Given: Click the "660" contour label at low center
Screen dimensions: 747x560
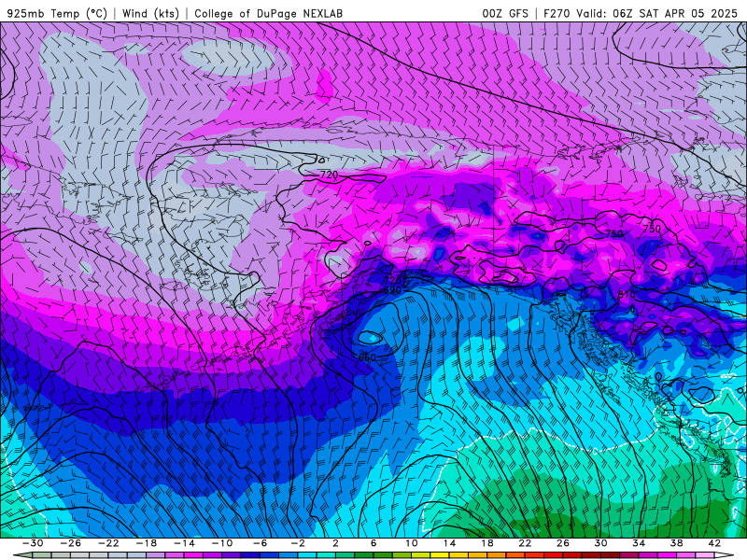Looking at the screenshot, I should click(367, 357).
